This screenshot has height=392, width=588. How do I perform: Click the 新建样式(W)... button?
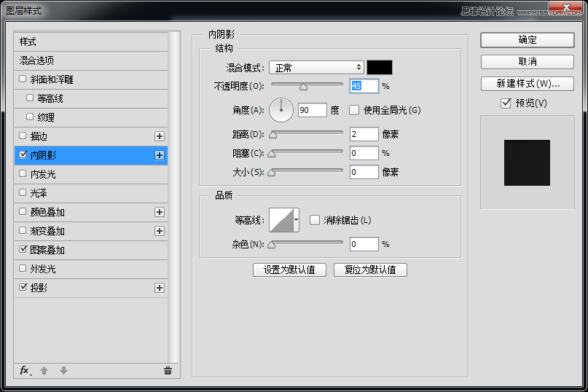point(528,84)
